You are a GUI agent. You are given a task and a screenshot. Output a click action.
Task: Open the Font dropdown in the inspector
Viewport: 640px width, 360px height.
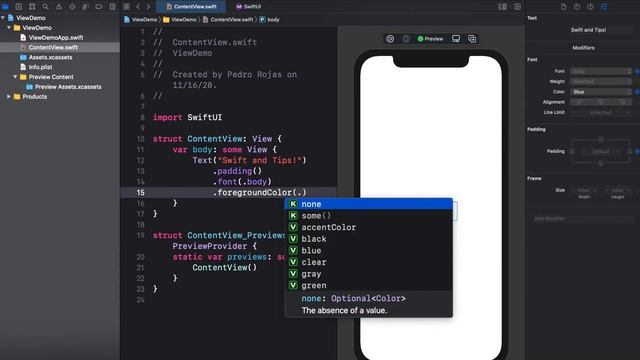[x=601, y=71]
